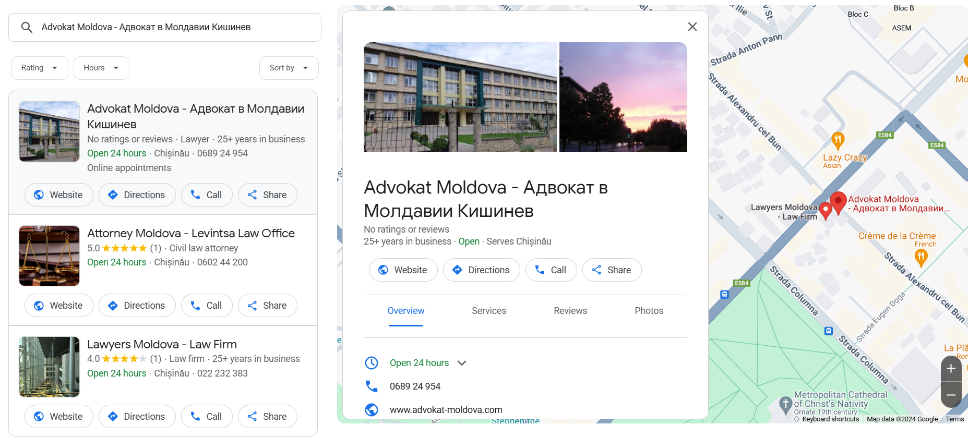Click the globe icon beside website address
The width and height of the screenshot is (980, 437).
[x=372, y=410]
